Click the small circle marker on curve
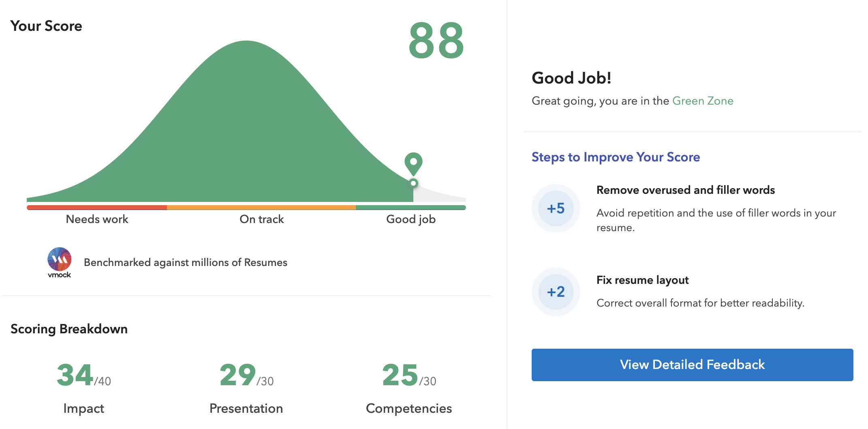 coord(413,183)
